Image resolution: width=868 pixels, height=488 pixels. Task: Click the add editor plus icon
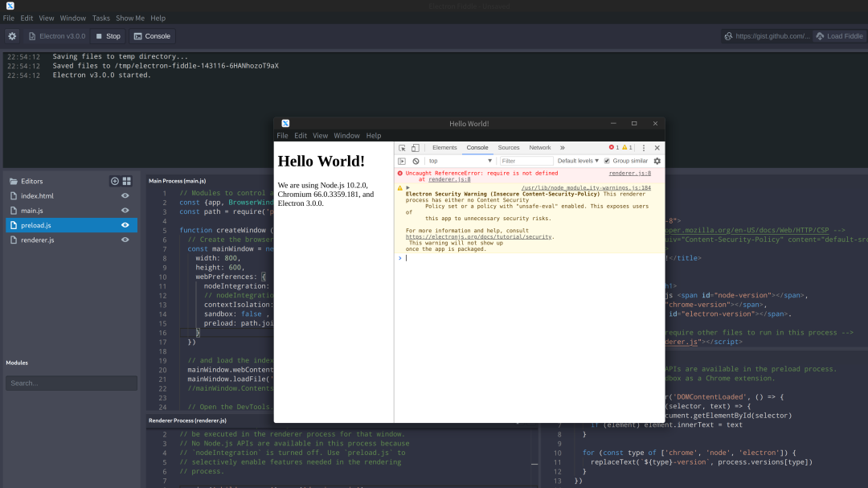[x=115, y=181]
